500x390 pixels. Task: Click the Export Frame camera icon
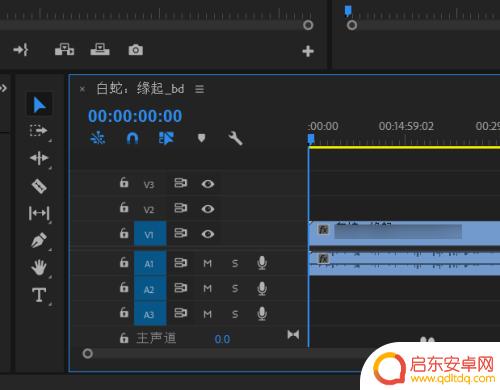136,50
